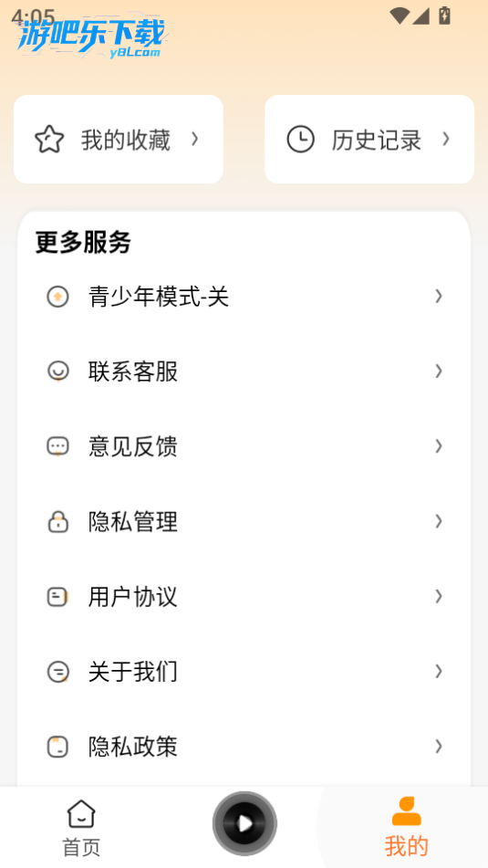Expand the 联系客服 row chevron
The image size is (488, 868).
(438, 371)
